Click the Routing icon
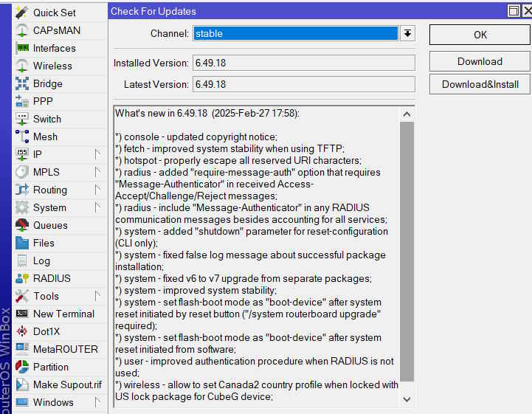 (x=21, y=190)
